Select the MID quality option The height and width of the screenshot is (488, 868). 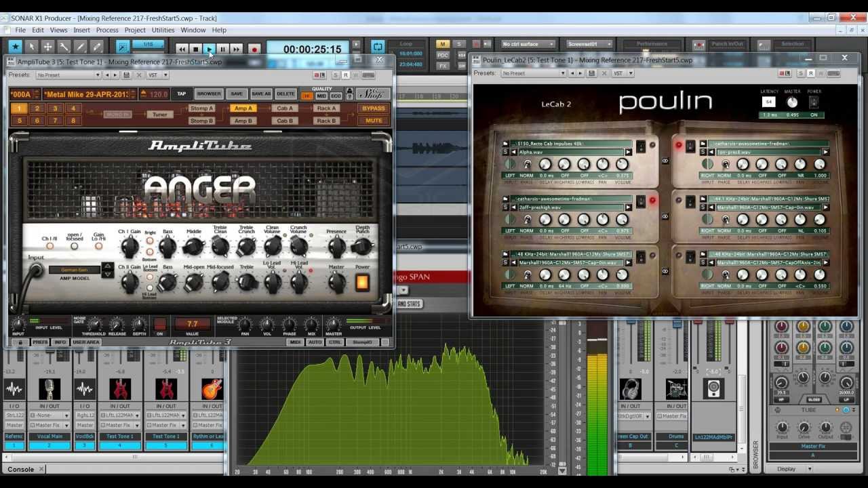tap(321, 96)
